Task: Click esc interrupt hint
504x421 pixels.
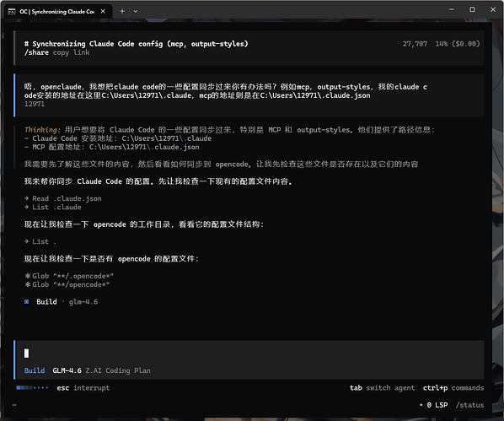Action: tap(83, 388)
